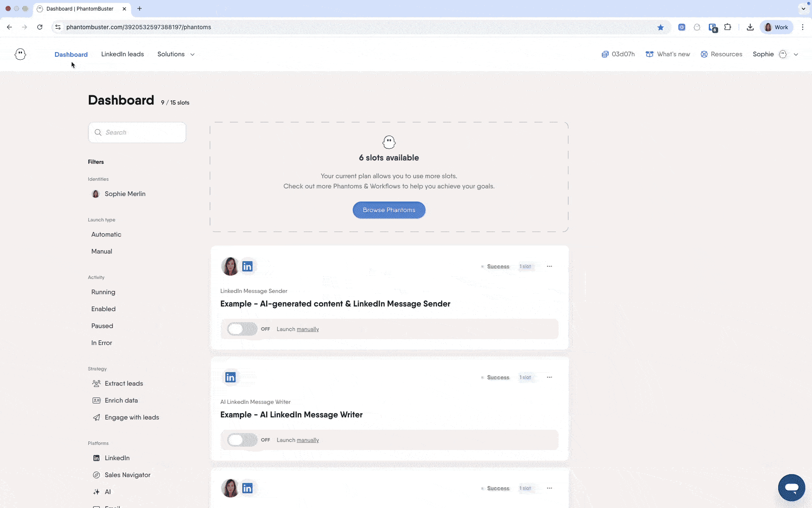This screenshot has height=508, width=812.
Task: Click the bookmark star in address bar
Action: point(661,27)
